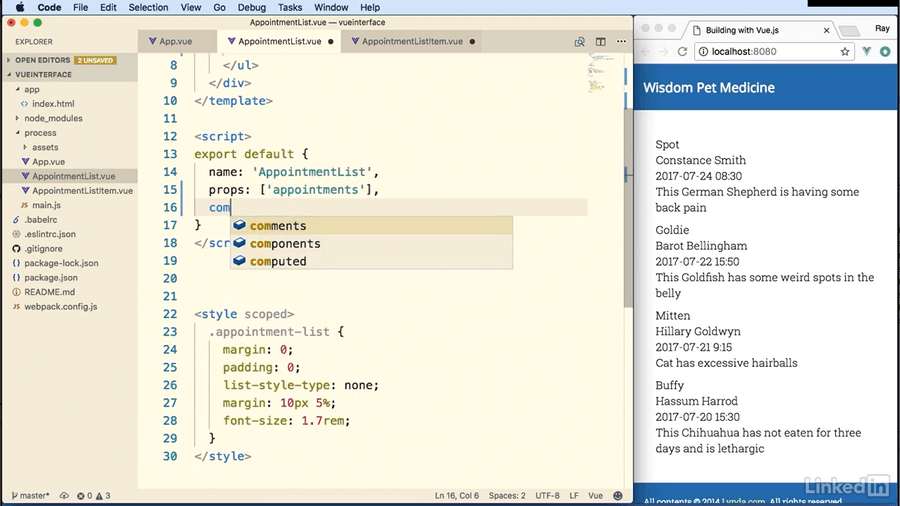
Task: Select the 'Building with Vue.js' browser tab
Action: (761, 30)
